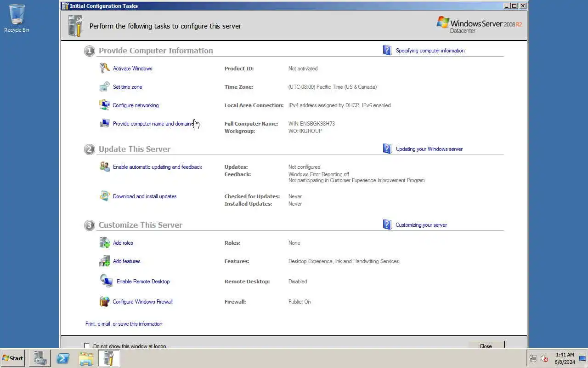
Task: Click the Add features icon
Action: pyautogui.click(x=105, y=261)
